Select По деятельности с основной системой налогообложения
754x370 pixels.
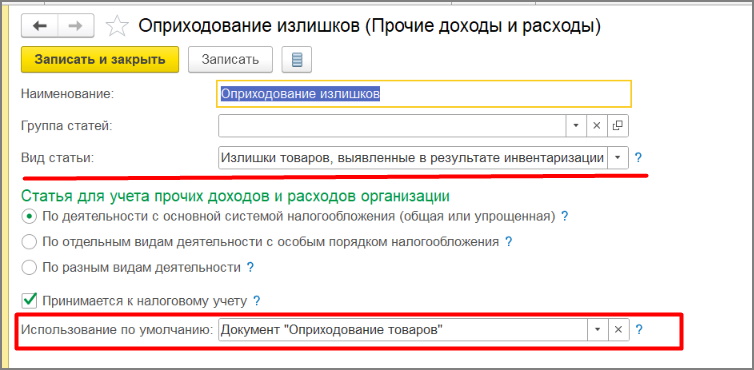point(29,217)
